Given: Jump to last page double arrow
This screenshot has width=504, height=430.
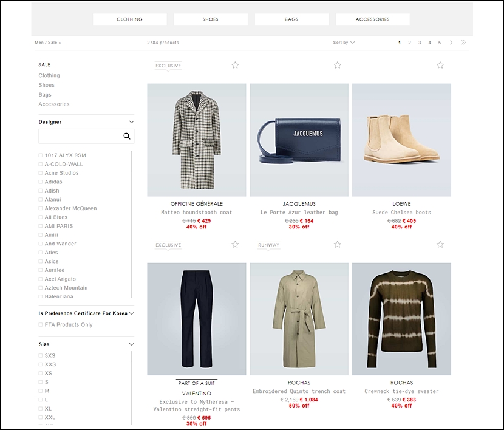Looking at the screenshot, I should point(463,43).
